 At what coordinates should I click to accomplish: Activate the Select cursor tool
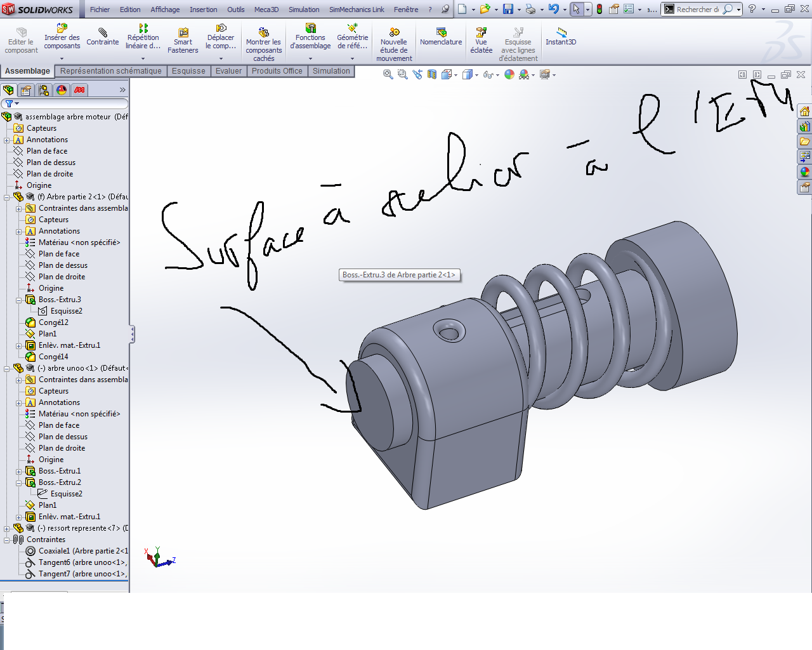click(x=577, y=9)
